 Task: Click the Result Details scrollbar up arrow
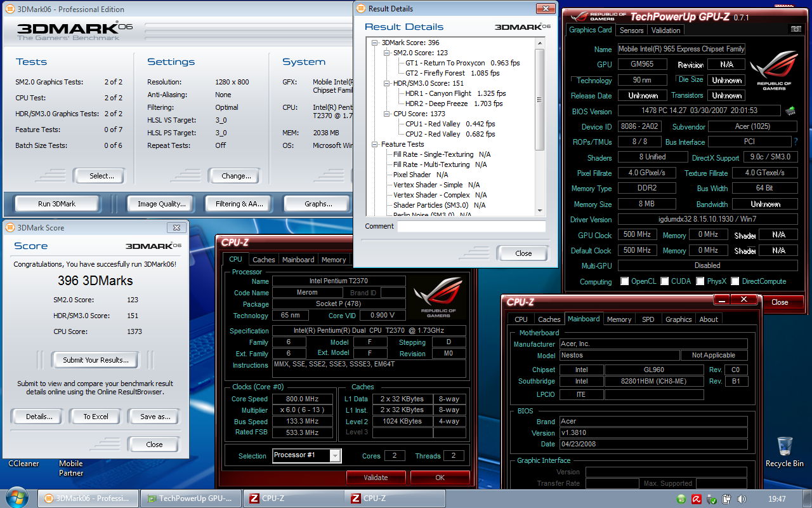pyautogui.click(x=540, y=43)
